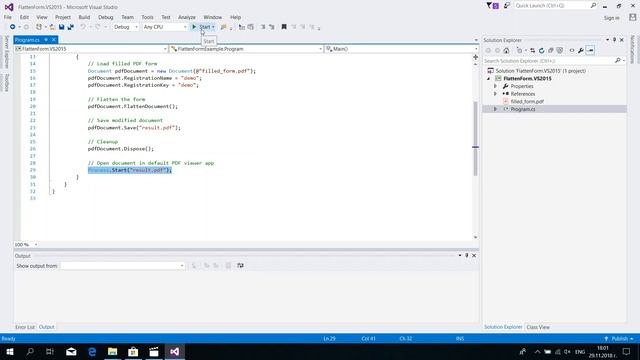The width and height of the screenshot is (640, 360).
Task: Toggle the Preview Selected Items button
Action: click(x=590, y=51)
